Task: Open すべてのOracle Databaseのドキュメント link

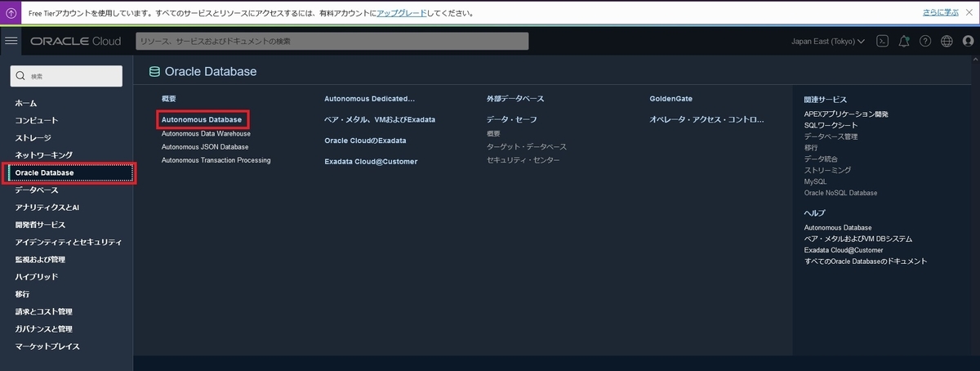Action: [866, 261]
